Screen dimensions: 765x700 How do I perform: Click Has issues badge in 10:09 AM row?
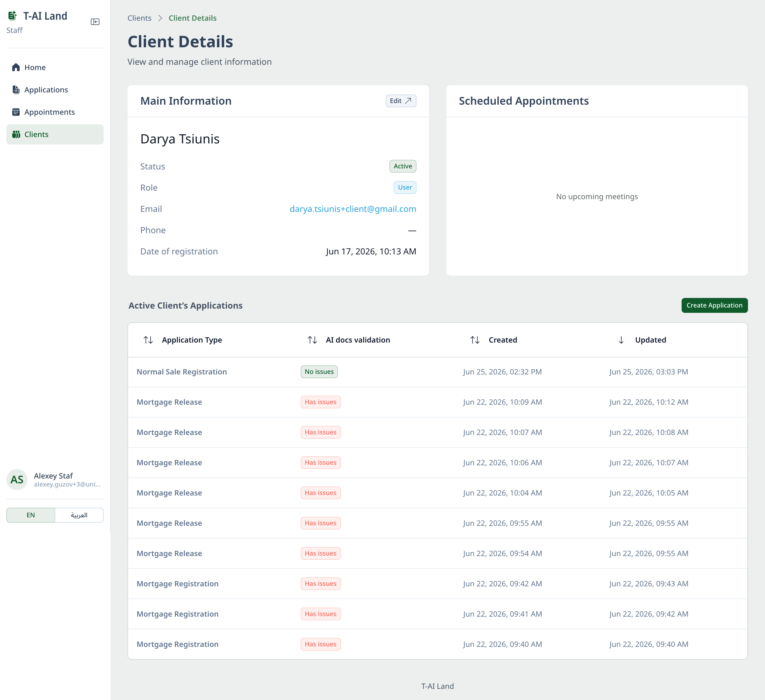321,402
